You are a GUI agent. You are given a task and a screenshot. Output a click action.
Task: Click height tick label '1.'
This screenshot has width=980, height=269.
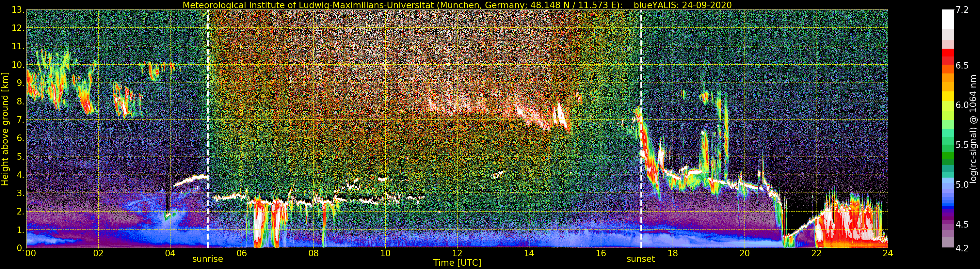pos(20,230)
